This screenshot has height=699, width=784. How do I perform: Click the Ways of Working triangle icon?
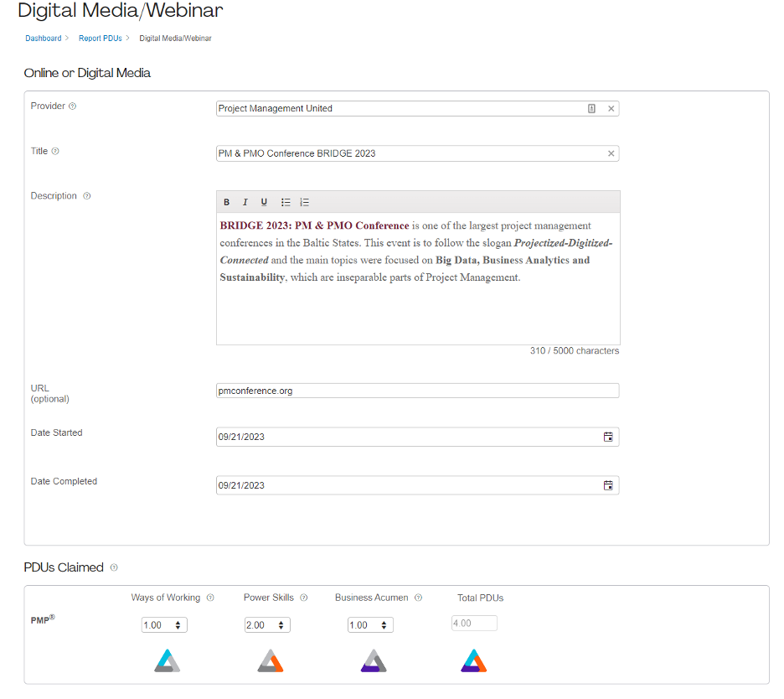(167, 660)
